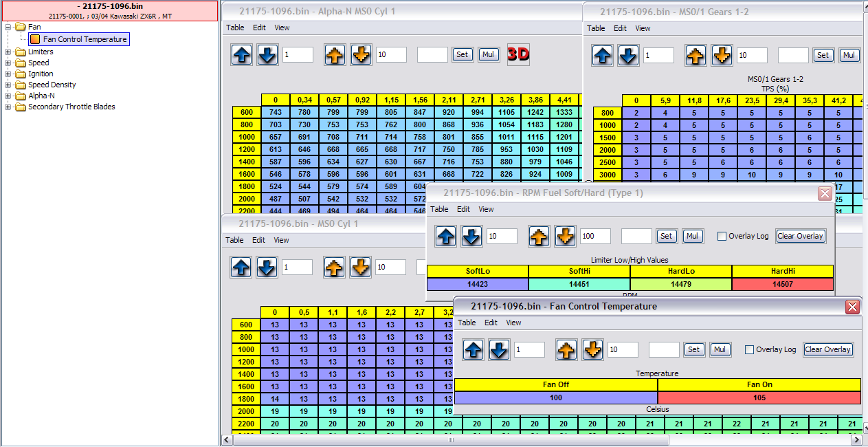Collapse the Fan folder in tree
Screen dimensions: 868x447
[x=8, y=27]
